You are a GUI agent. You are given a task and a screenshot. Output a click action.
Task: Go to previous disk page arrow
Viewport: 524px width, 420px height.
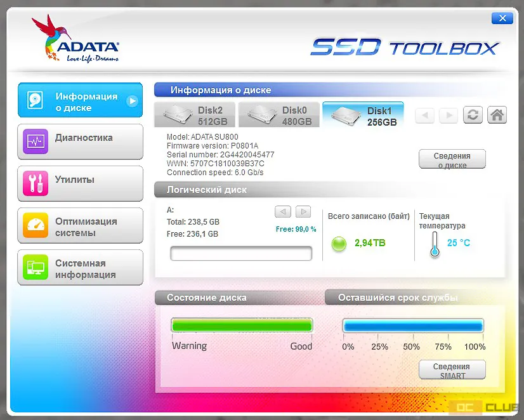point(425,115)
